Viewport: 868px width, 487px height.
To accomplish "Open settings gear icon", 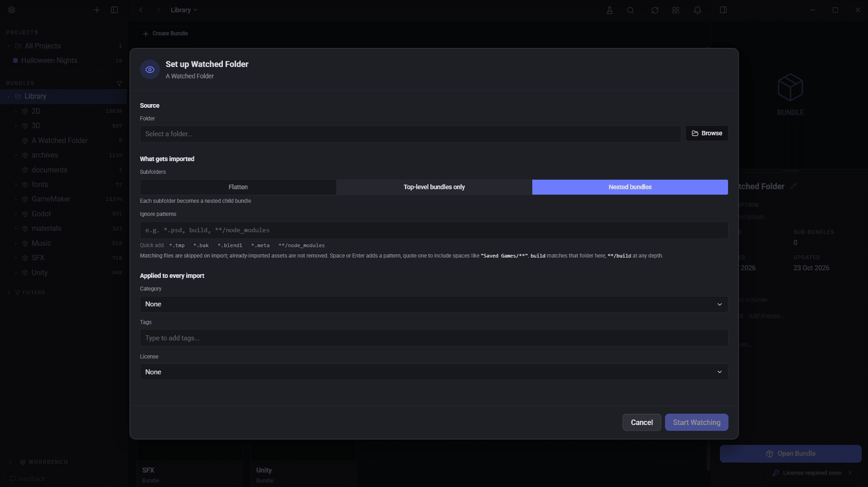I will (x=12, y=10).
